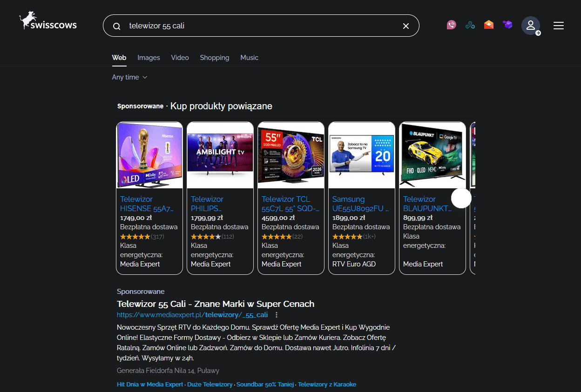Open the 'Telewizor HISENSE 55A7…' link
This screenshot has height=392, width=581.
pyautogui.click(x=147, y=204)
